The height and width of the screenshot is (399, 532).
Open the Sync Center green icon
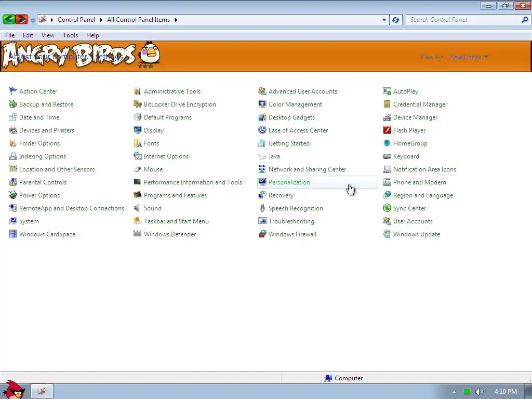387,208
